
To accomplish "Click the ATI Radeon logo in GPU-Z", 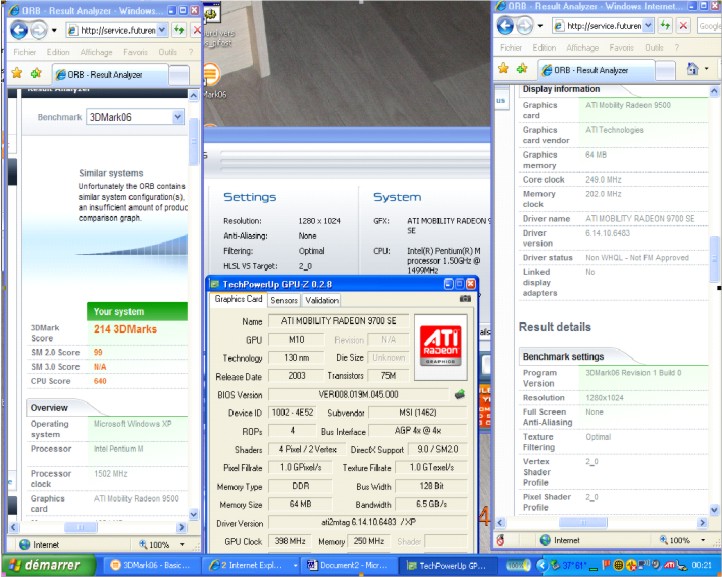I will pyautogui.click(x=441, y=347).
